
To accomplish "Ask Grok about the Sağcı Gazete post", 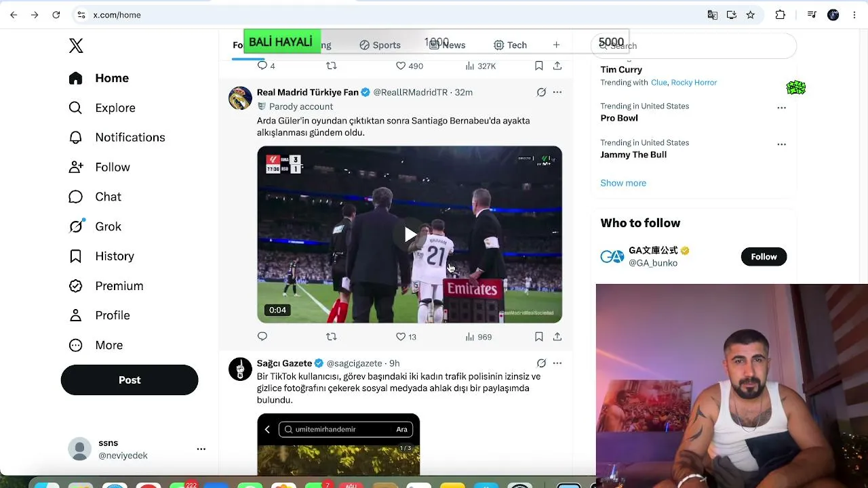I will click(541, 363).
